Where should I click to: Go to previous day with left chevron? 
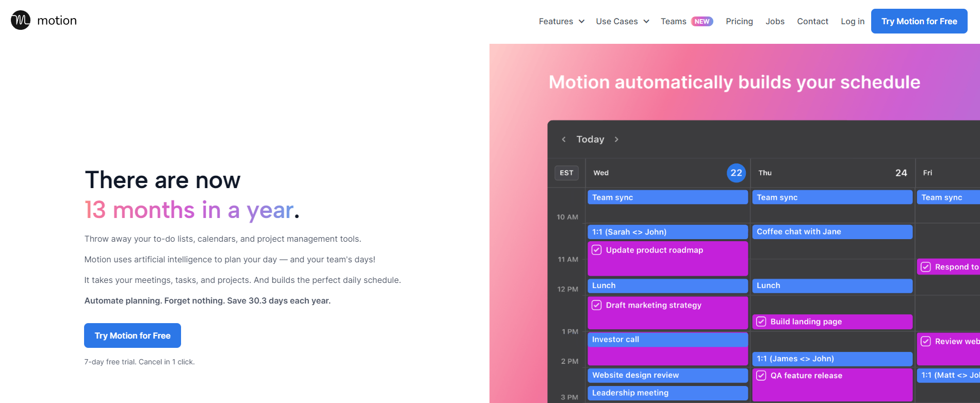click(564, 139)
